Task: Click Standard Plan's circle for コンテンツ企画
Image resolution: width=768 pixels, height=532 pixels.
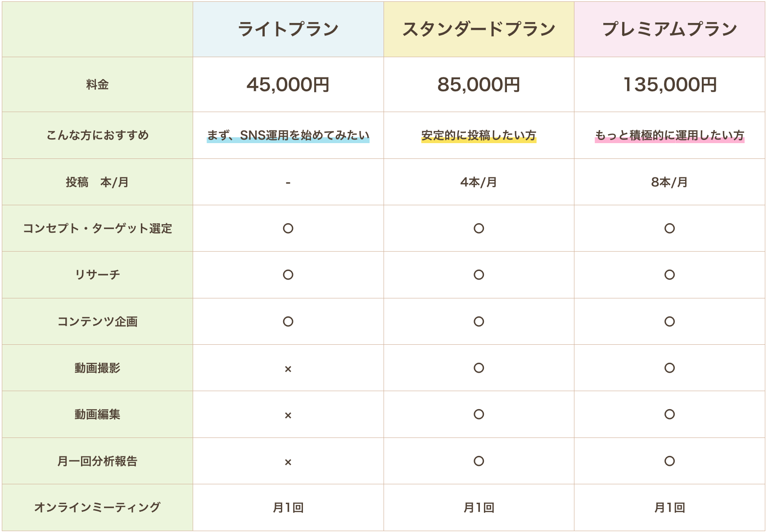Action: pos(479,321)
